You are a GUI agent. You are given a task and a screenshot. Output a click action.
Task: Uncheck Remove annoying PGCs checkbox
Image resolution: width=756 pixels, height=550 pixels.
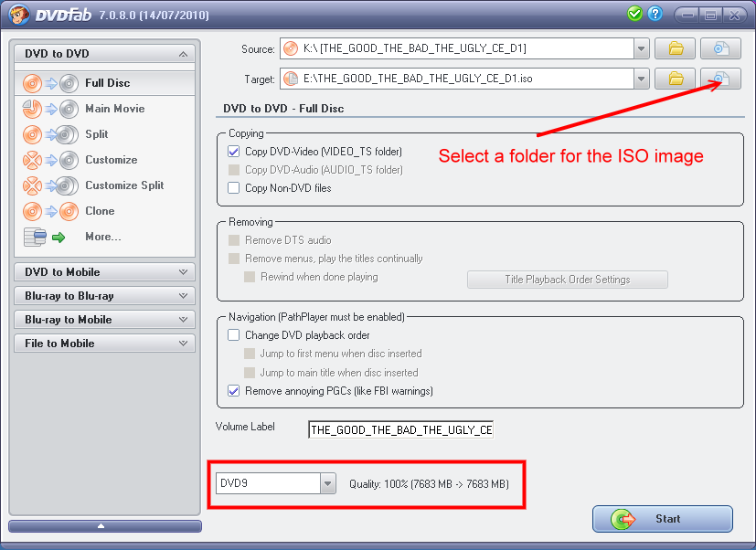tap(234, 391)
